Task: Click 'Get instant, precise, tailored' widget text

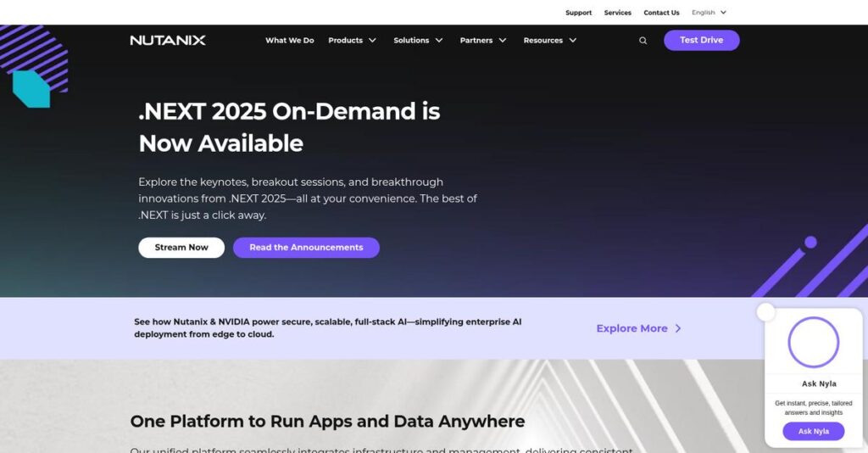Action: pos(813,407)
